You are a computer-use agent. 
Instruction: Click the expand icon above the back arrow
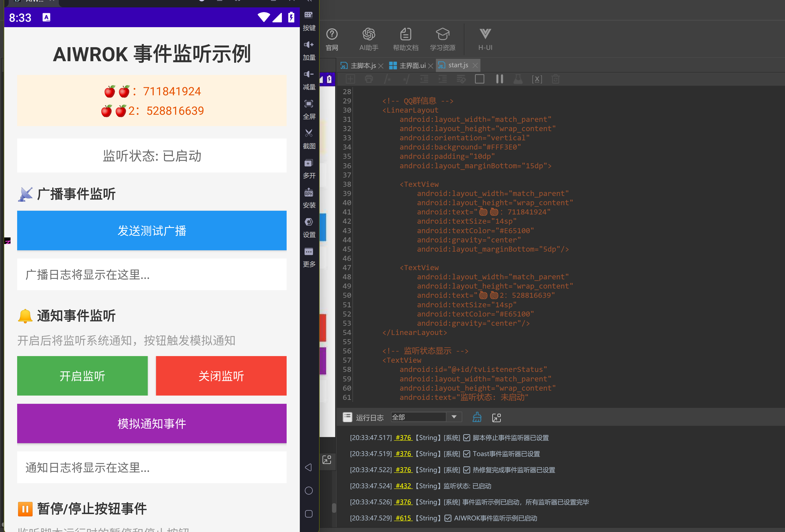pyautogui.click(x=327, y=460)
